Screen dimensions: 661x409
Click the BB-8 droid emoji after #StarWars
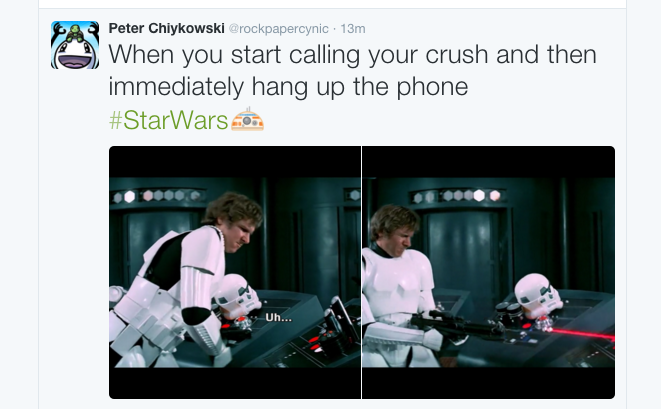pyautogui.click(x=247, y=119)
